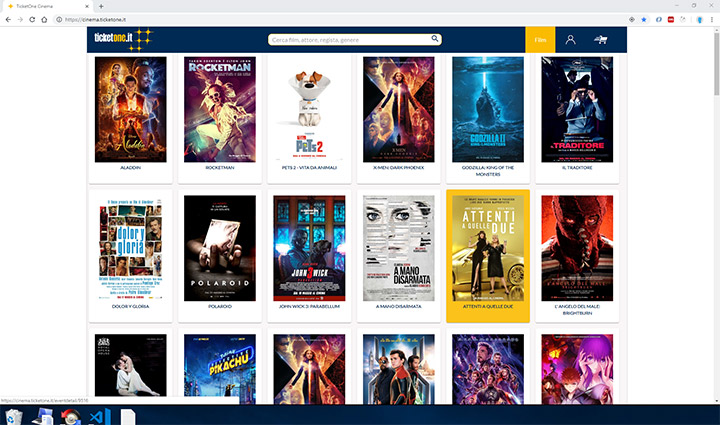Open highlighted Attenti a Quelle Due poster

tap(488, 248)
